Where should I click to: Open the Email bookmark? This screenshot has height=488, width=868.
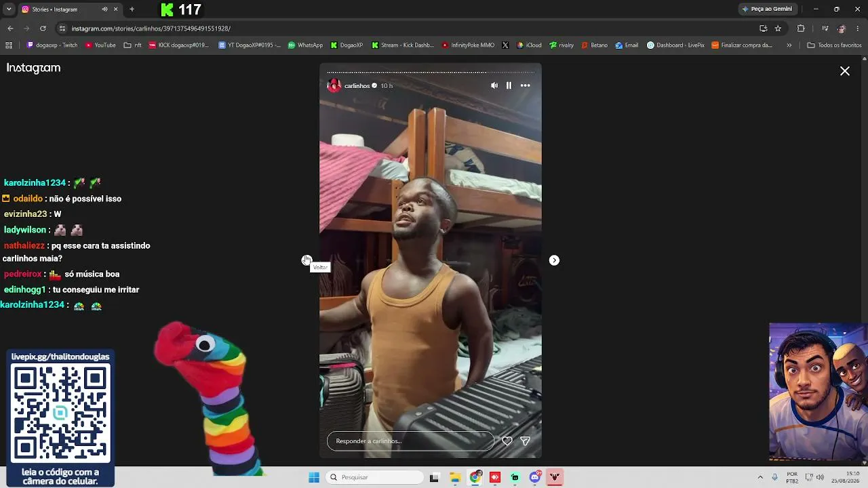pos(627,45)
